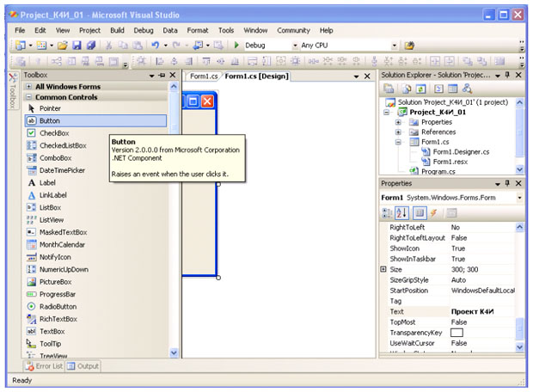This screenshot has height=392, width=533.
Task: Switch to the Form1.cs [Design] tab
Action: [x=256, y=77]
